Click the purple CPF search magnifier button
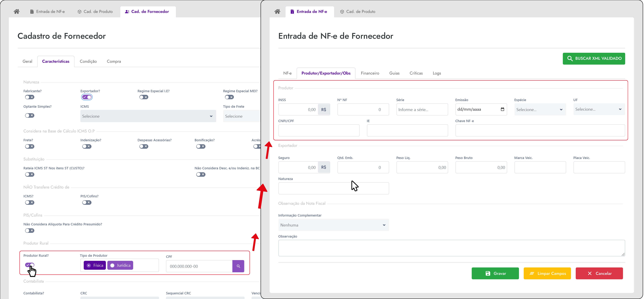 238,266
